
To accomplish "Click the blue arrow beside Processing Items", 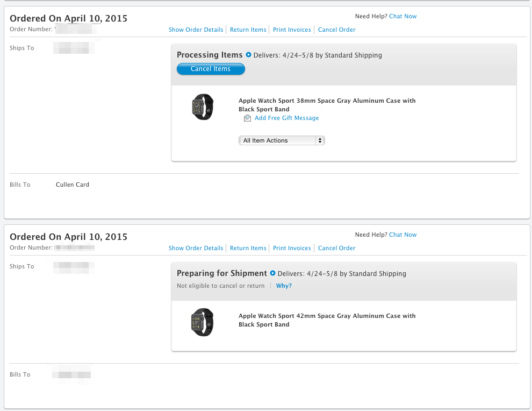I will pyautogui.click(x=248, y=55).
